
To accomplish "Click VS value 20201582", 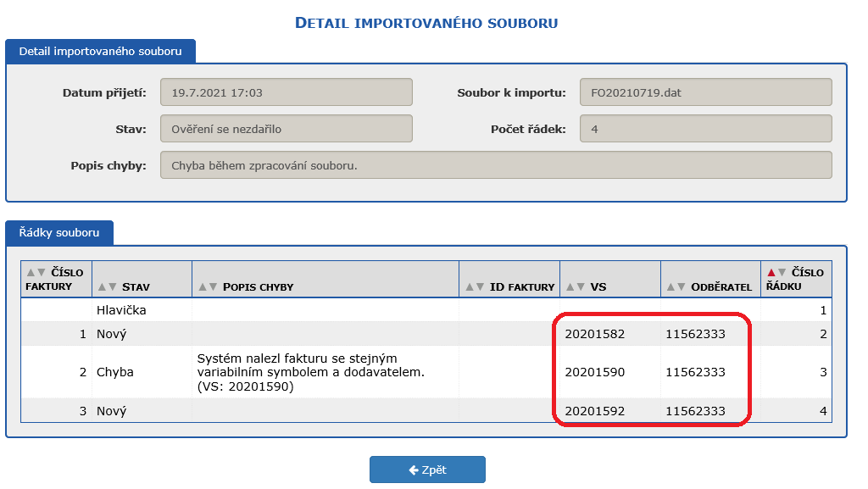I will click(x=594, y=334).
